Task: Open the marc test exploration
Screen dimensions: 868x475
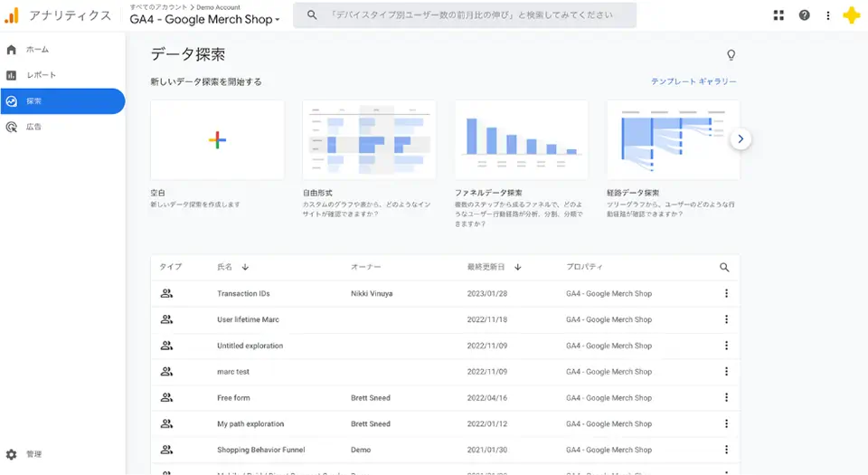Action: 233,372
